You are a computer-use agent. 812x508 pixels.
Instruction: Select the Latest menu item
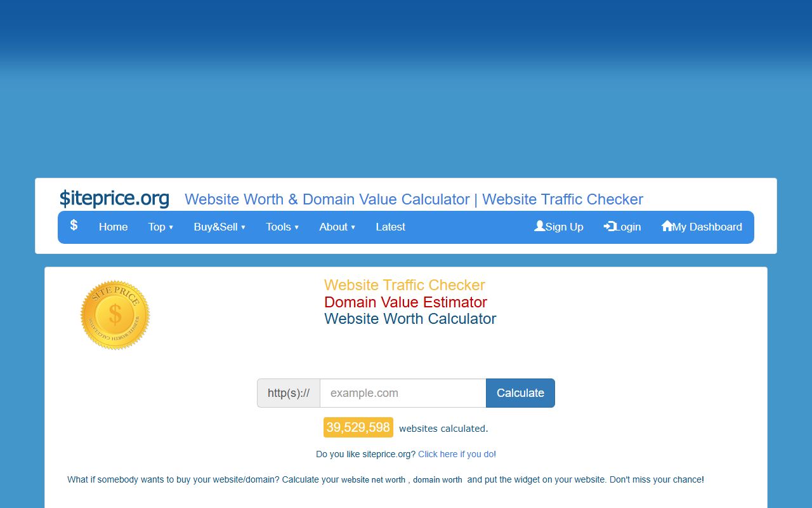coord(390,227)
